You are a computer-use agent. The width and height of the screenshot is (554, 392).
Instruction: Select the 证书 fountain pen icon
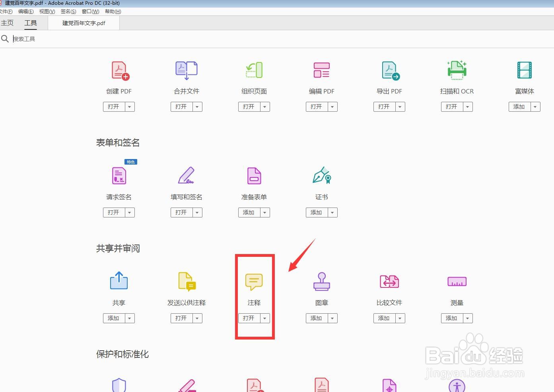(x=322, y=175)
